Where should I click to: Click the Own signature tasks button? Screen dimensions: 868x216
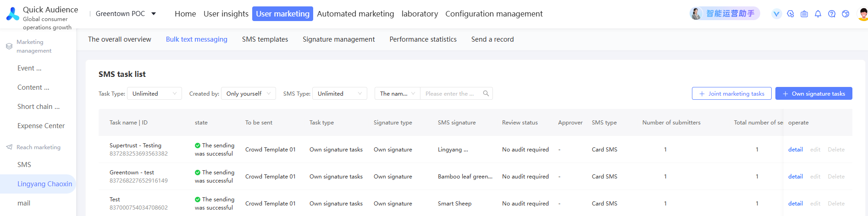813,93
